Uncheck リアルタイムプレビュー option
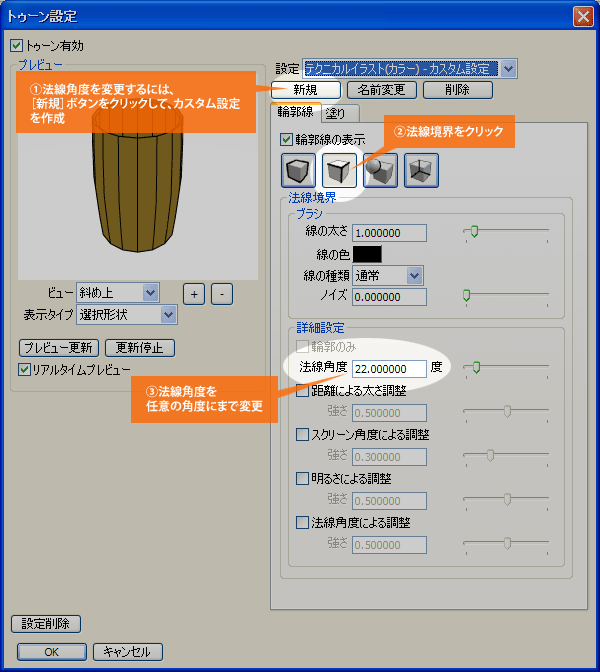This screenshot has height=672, width=600. (25, 369)
